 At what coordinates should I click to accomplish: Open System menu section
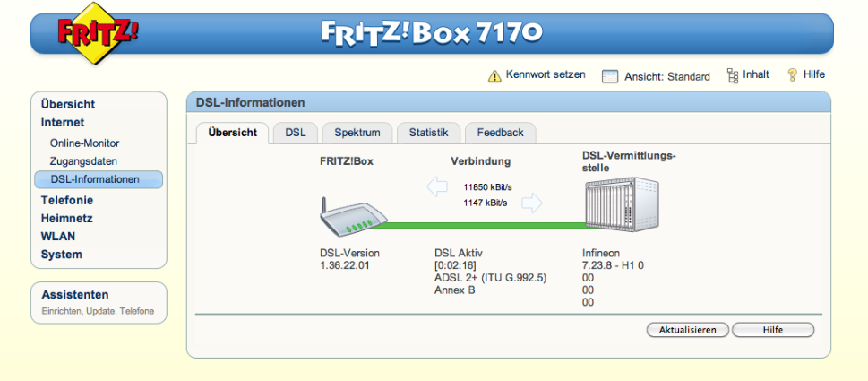pos(62,255)
